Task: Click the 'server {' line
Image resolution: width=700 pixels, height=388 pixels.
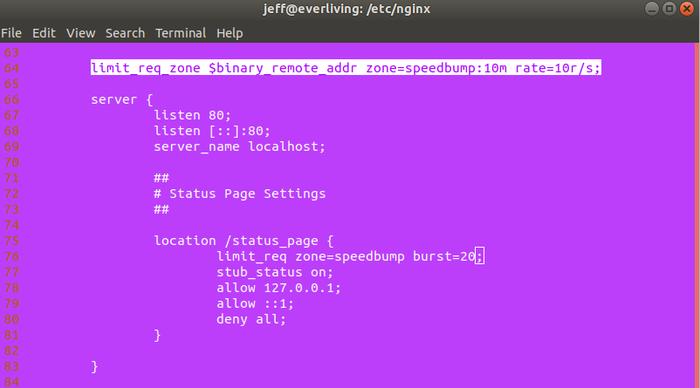Action: [122, 100]
